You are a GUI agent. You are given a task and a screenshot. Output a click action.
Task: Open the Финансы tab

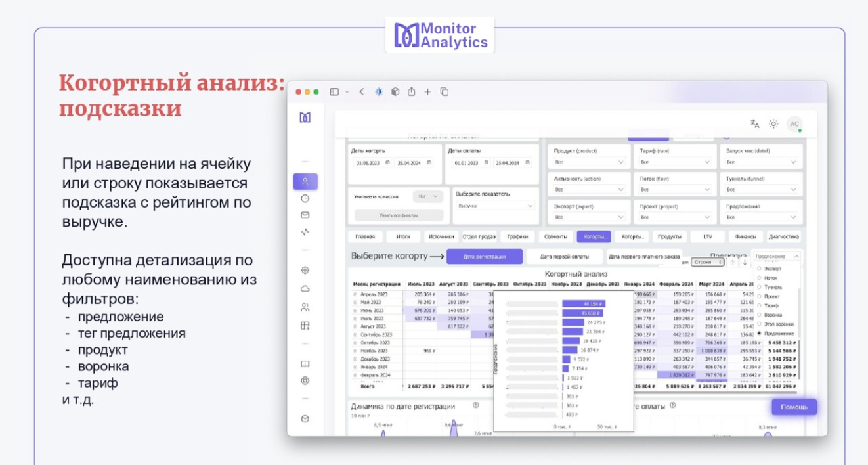tap(745, 236)
